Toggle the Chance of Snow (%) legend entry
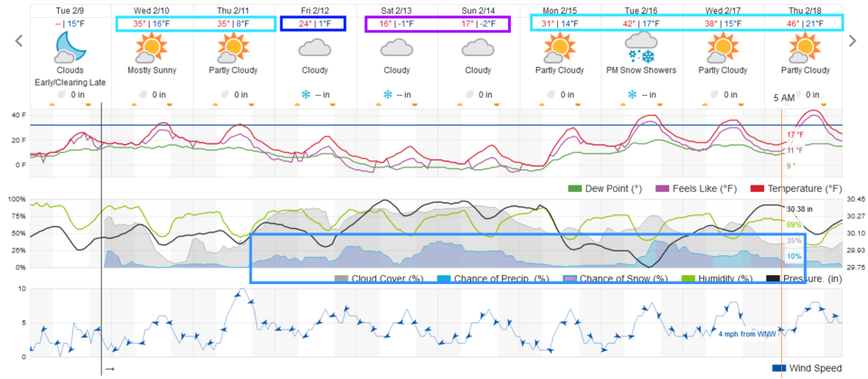 tap(615, 279)
